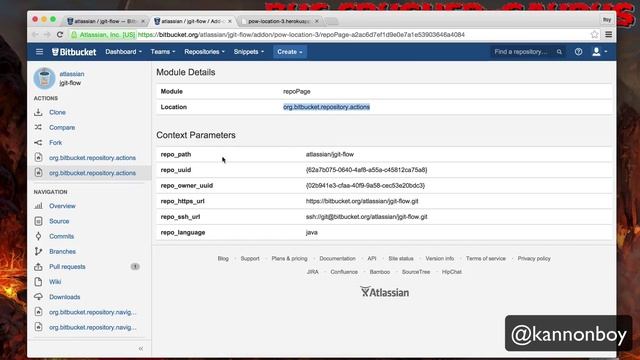The width and height of the screenshot is (640, 360).
Task: Click the Clone download icon
Action: pos(38,112)
